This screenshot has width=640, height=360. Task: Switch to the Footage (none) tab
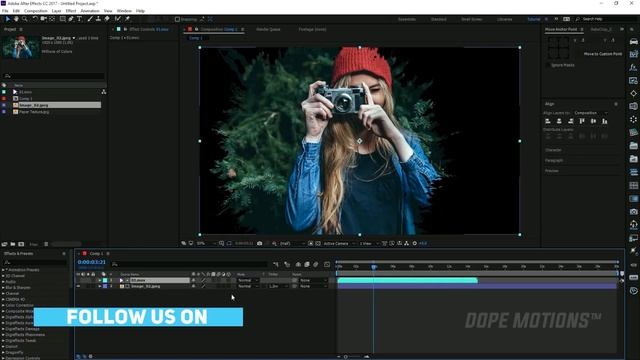click(312, 29)
